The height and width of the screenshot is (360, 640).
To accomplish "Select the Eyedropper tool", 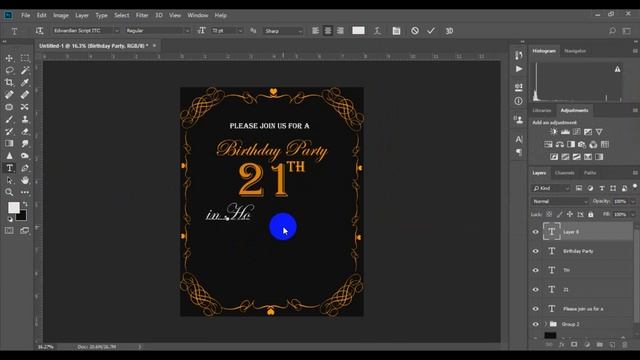I will pos(25,82).
